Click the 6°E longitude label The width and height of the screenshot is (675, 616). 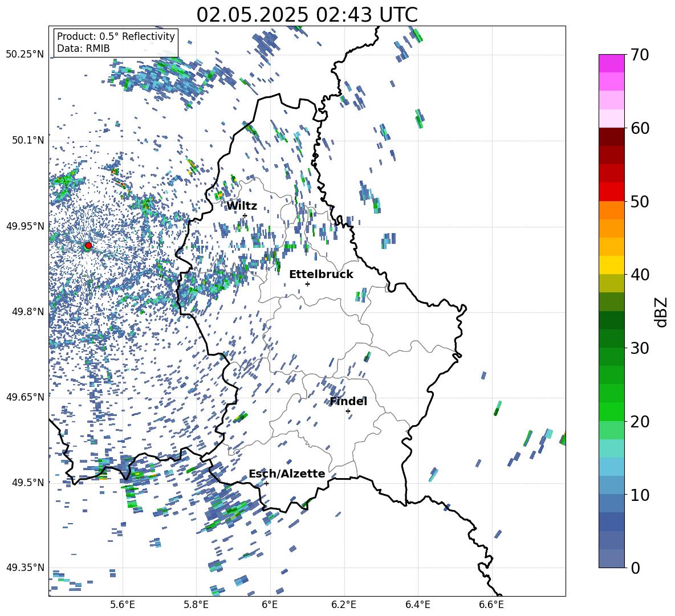[270, 605]
